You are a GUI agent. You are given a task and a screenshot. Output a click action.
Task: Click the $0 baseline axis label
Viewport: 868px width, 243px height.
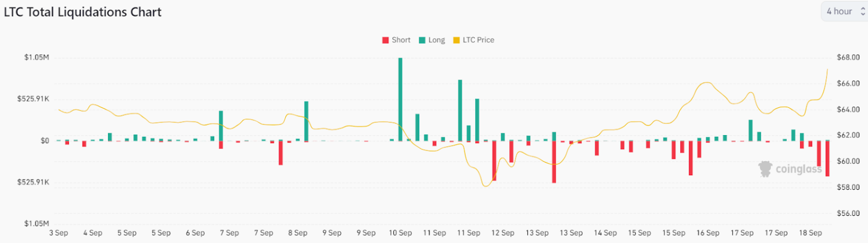(44, 141)
